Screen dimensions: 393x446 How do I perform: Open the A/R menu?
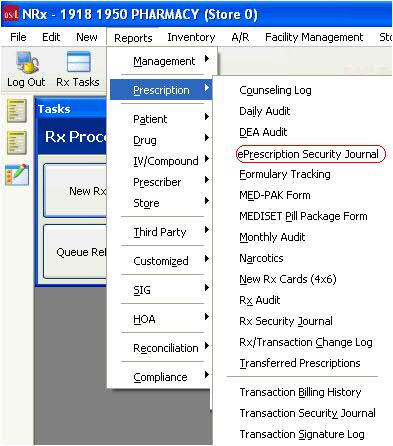240,37
